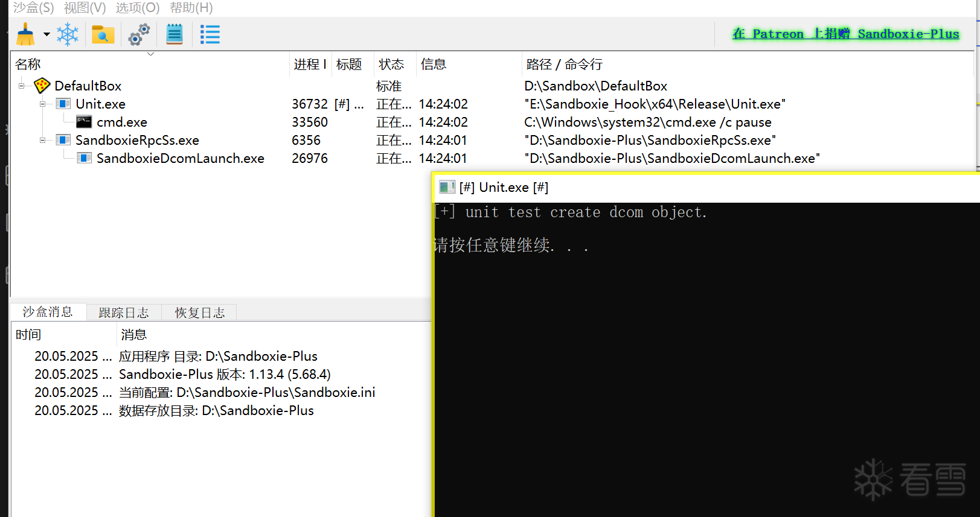Click the broom cleanup toolbar icon
This screenshot has height=517, width=980.
coord(25,34)
